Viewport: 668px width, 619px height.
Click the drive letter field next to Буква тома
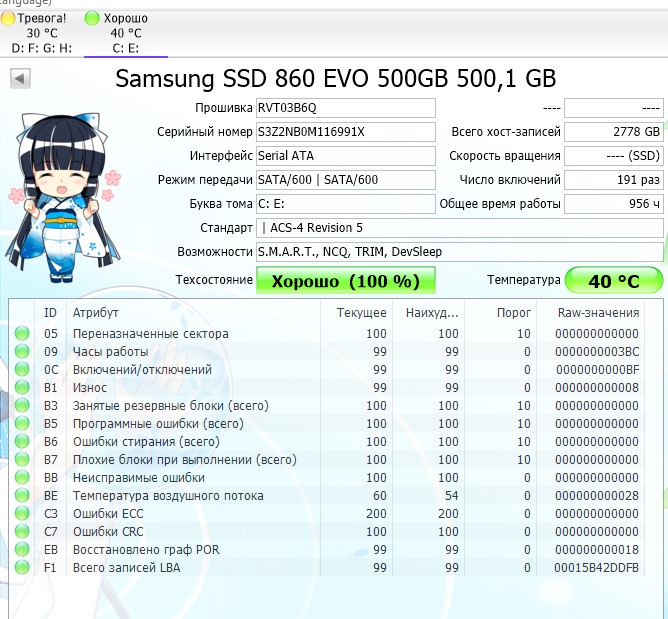pos(346,204)
